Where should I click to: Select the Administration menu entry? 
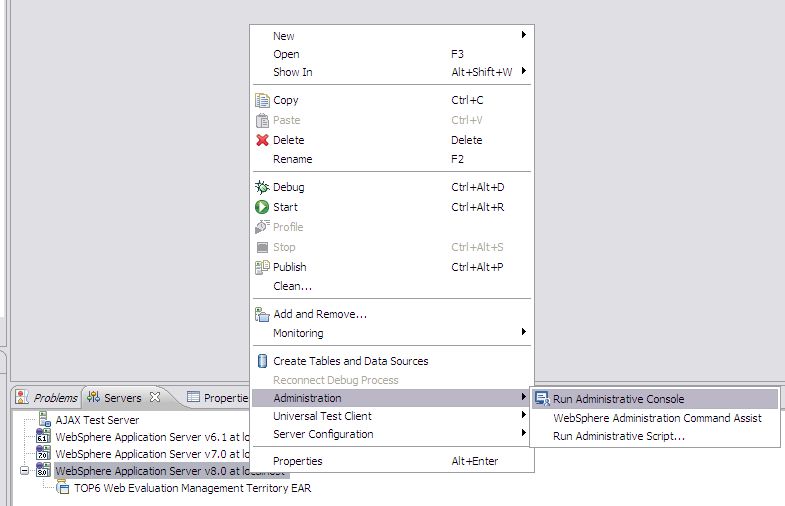(393, 398)
